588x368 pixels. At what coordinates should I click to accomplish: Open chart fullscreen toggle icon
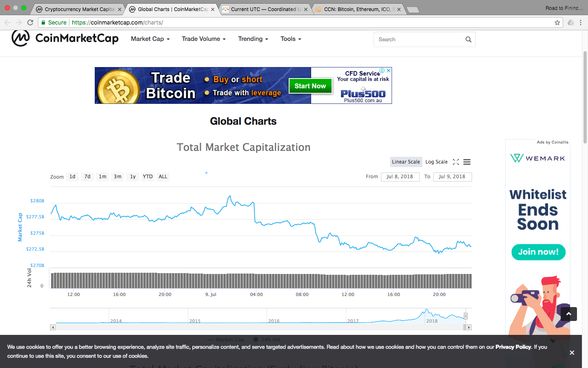tap(456, 162)
